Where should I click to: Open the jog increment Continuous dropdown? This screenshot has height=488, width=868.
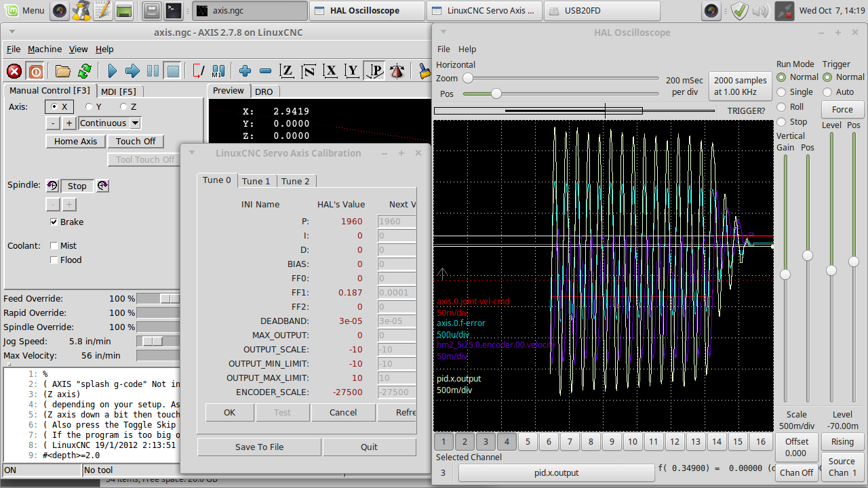[110, 123]
